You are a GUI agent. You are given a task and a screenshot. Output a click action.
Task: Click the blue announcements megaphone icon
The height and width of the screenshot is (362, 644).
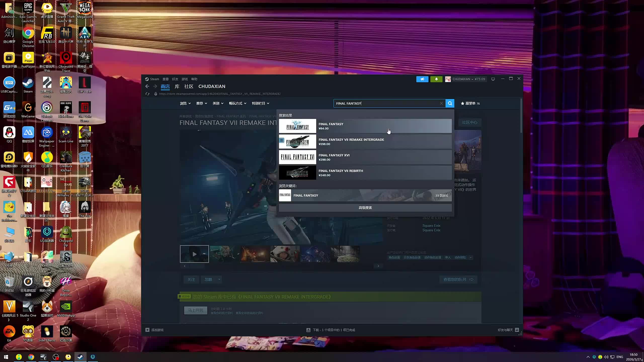[422, 79]
